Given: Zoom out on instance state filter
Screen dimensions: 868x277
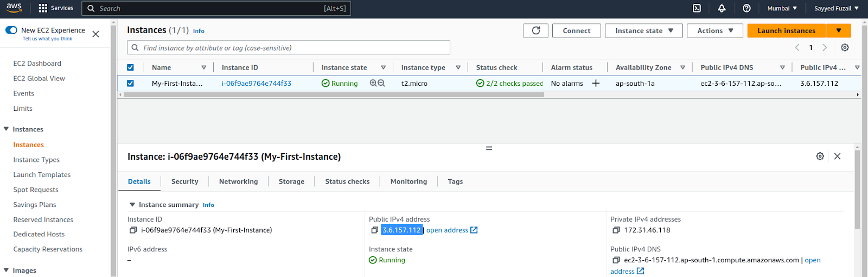Looking at the screenshot, I should pos(381,83).
